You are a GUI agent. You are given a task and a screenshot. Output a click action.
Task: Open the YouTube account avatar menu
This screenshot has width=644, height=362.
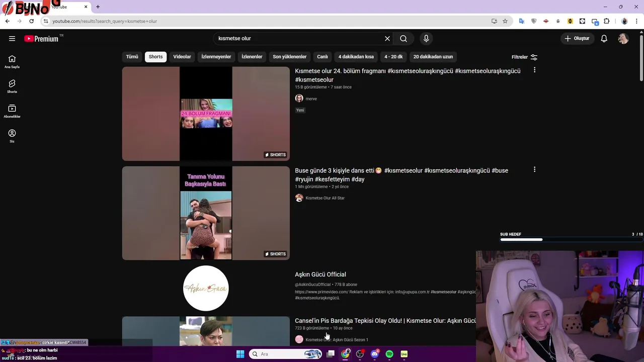point(623,39)
